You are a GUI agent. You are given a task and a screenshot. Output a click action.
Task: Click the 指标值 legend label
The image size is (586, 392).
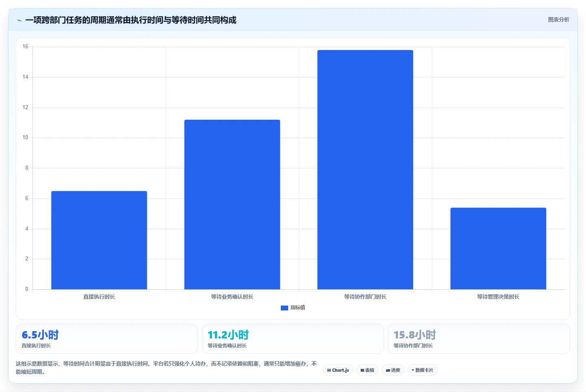[x=298, y=308]
